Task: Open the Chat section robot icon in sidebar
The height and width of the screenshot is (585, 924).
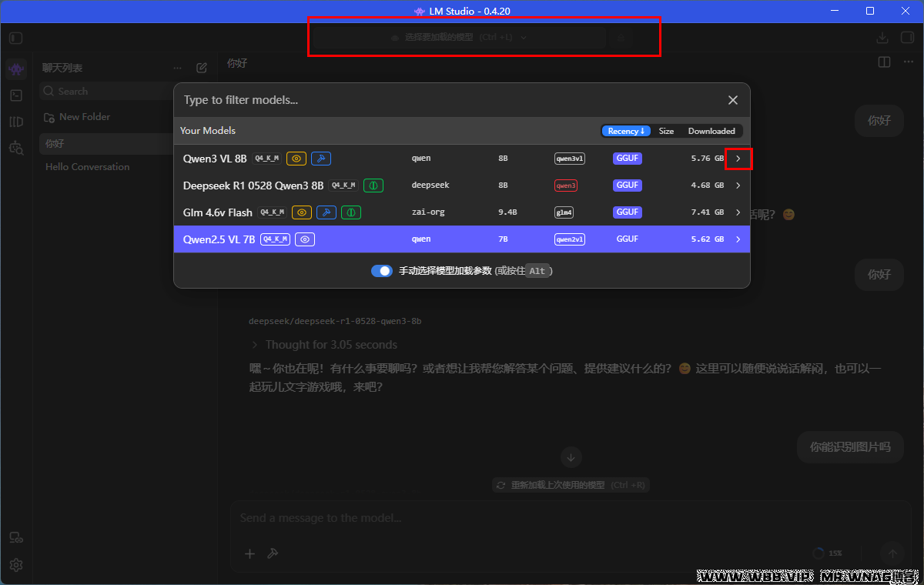Action: point(16,69)
